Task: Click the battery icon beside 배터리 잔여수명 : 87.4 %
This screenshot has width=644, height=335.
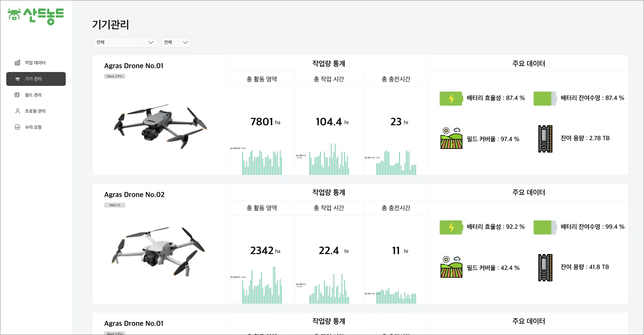Action: tap(545, 98)
